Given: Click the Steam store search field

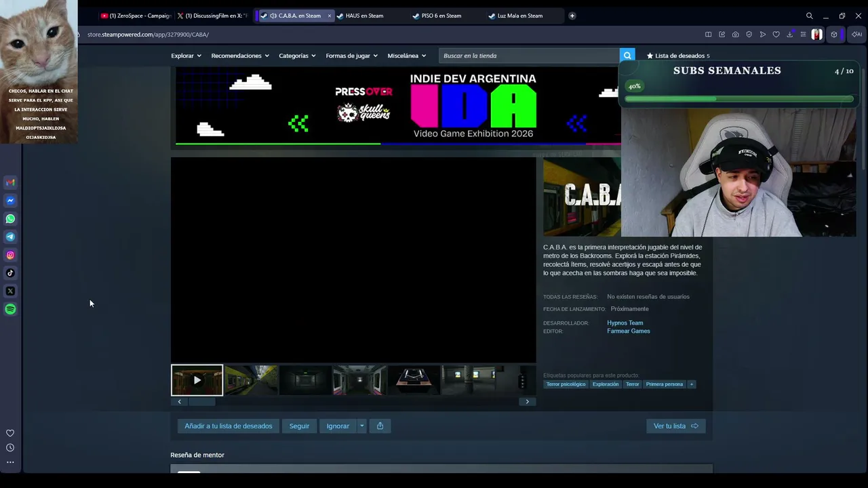Looking at the screenshot, I should (529, 56).
